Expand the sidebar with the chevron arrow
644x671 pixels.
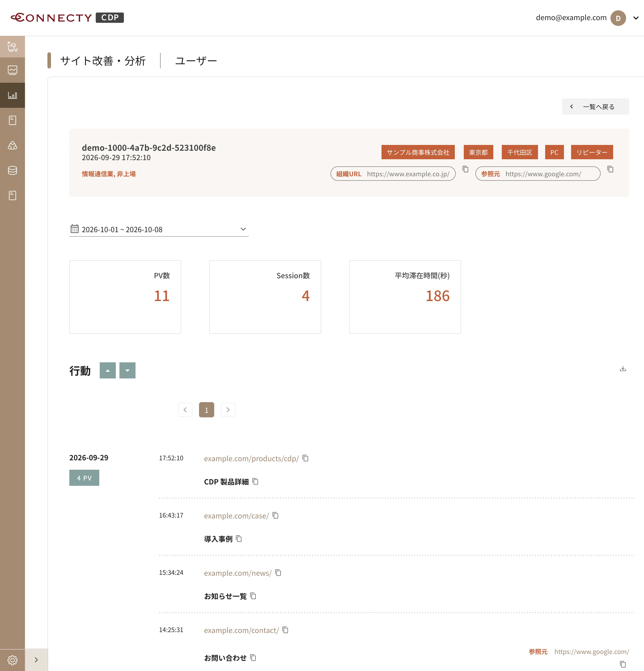pos(36,660)
